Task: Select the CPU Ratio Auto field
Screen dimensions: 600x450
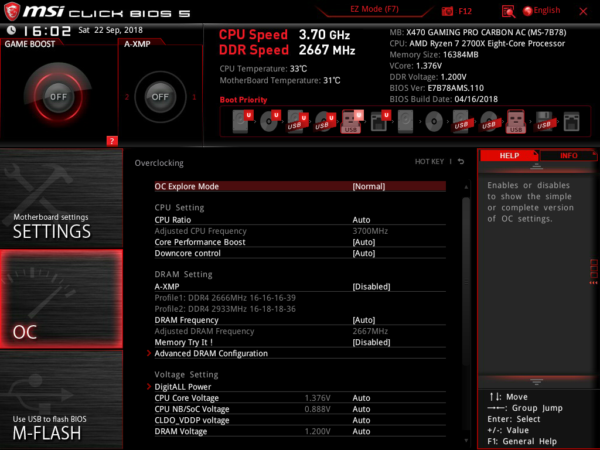Action: [x=300, y=220]
